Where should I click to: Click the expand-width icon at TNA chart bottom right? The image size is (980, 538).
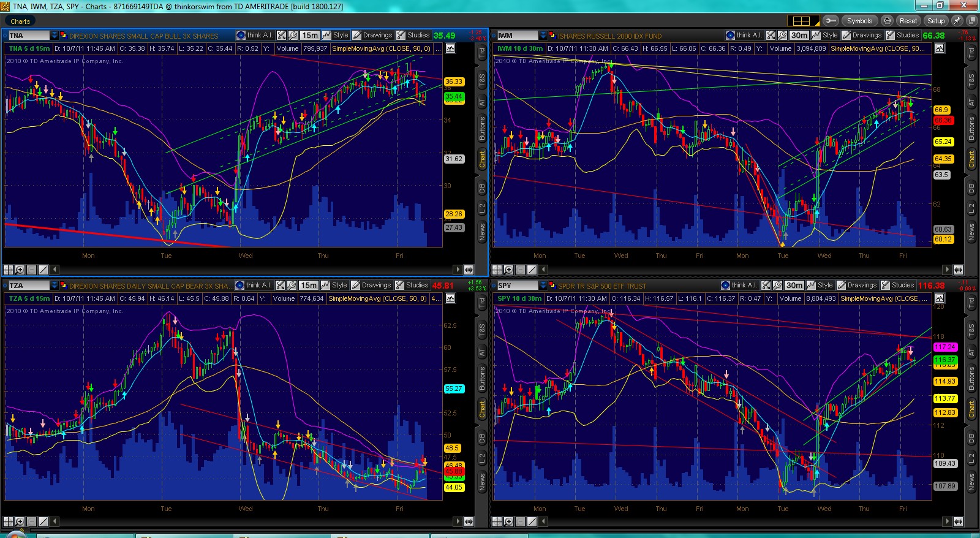[469, 270]
